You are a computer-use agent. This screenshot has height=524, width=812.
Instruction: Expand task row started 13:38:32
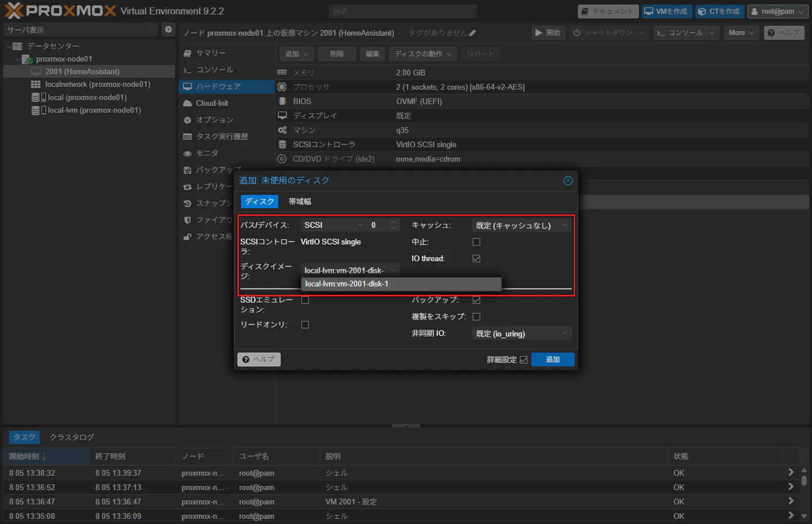(x=791, y=473)
